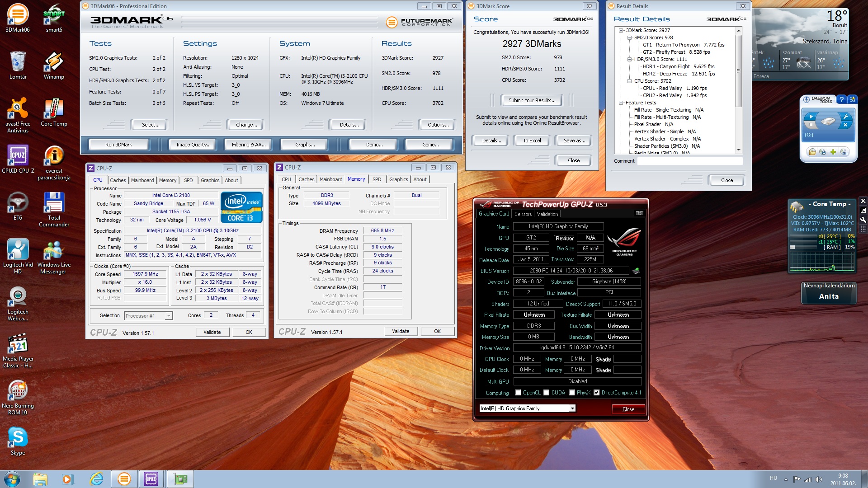Click volume speaker icon in system tray
Screen dimensions: 868x488
tap(818, 479)
